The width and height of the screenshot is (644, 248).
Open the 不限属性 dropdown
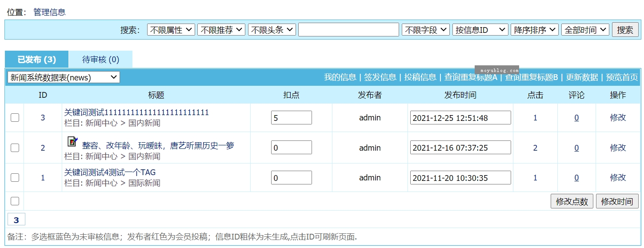coord(171,30)
